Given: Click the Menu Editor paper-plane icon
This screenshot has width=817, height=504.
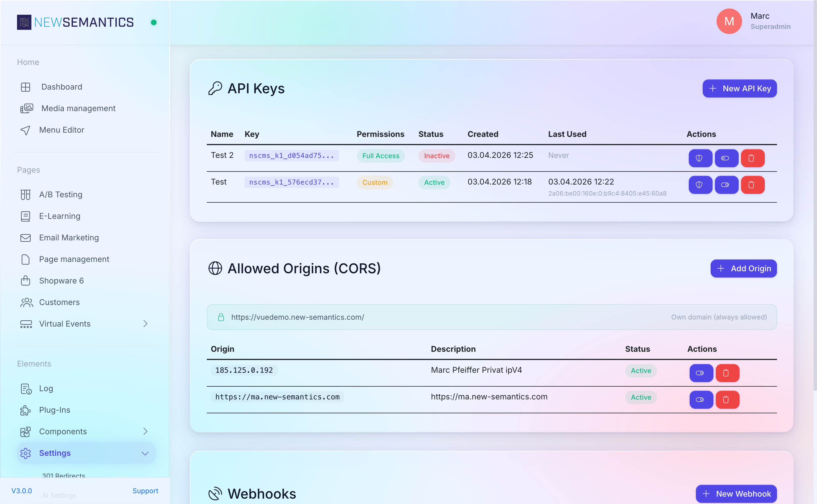Looking at the screenshot, I should click(x=25, y=130).
